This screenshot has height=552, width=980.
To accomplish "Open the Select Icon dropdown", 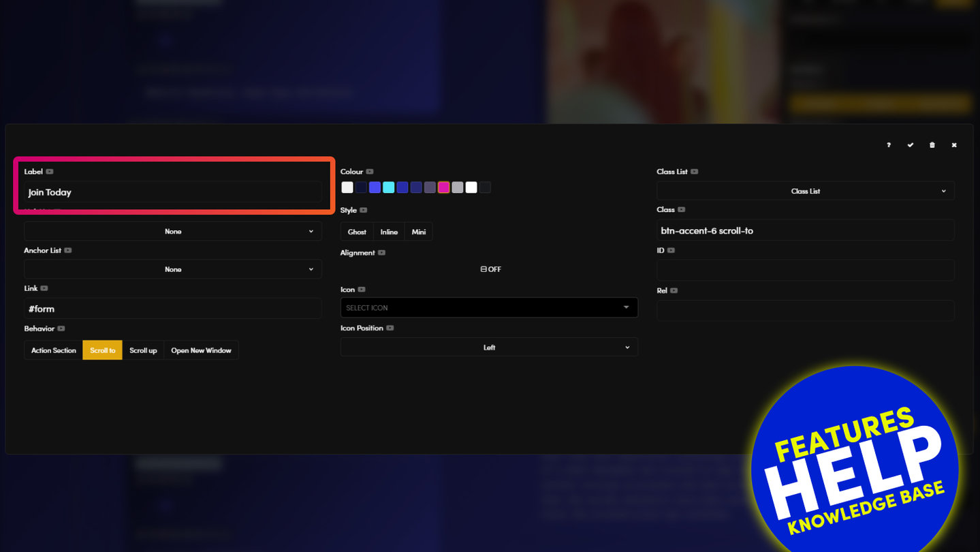I will [x=489, y=308].
